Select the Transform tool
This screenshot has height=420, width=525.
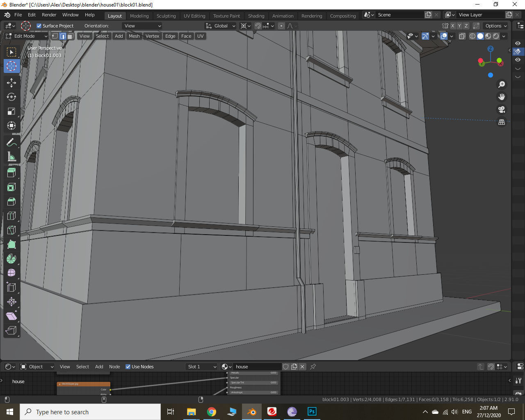[11, 126]
